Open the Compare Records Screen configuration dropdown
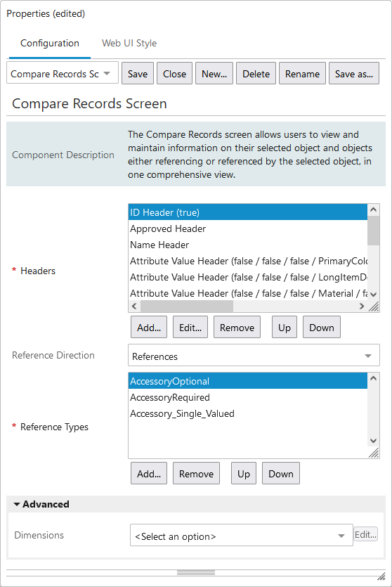 [63, 73]
